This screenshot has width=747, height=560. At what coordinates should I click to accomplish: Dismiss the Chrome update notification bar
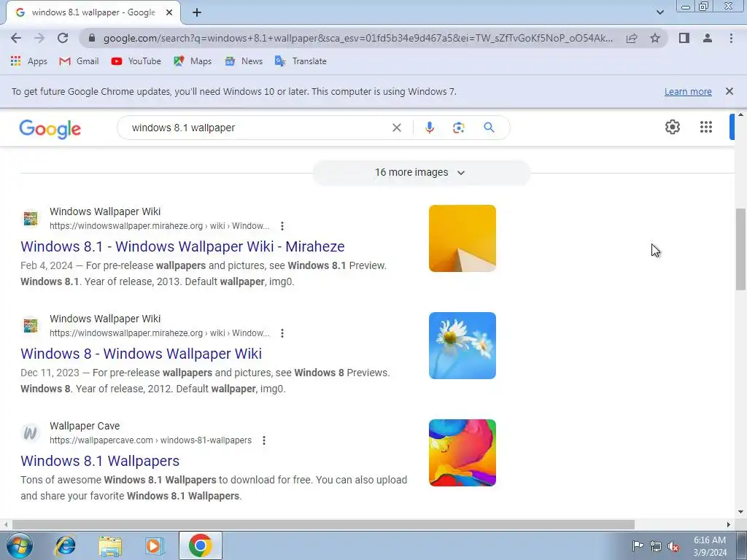(x=729, y=91)
